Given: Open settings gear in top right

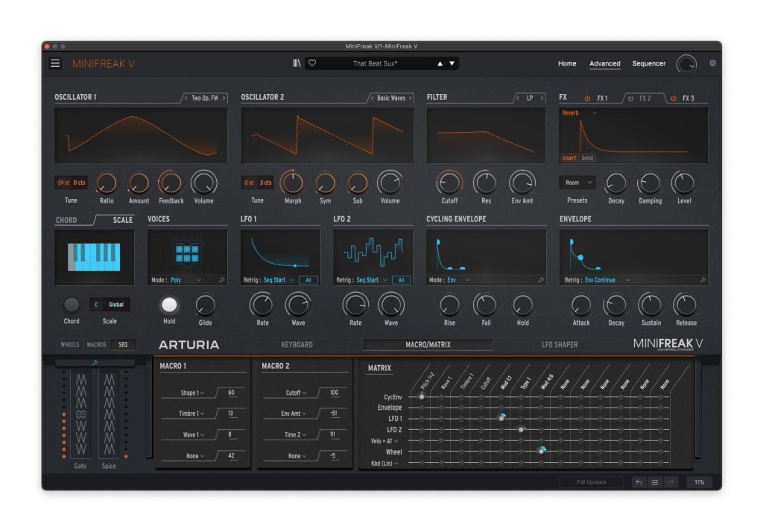Looking at the screenshot, I should point(712,63).
